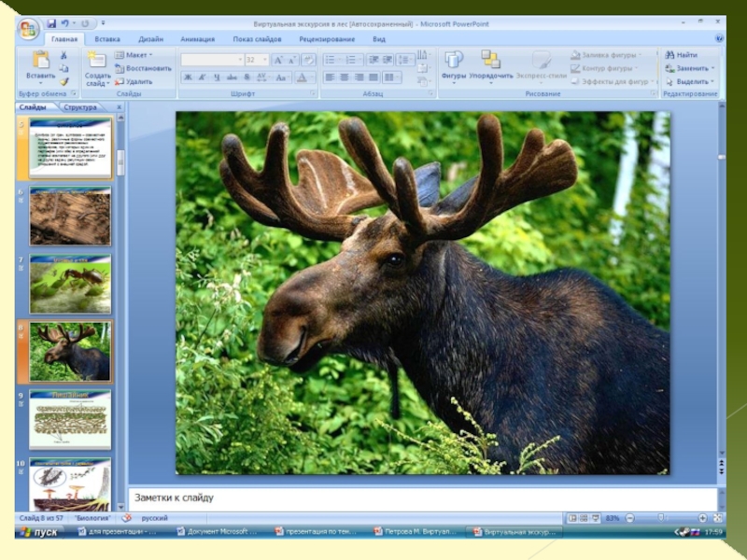This screenshot has height=560, width=747.
Task: Create new slide with Создать слайд icon
Action: (97, 60)
